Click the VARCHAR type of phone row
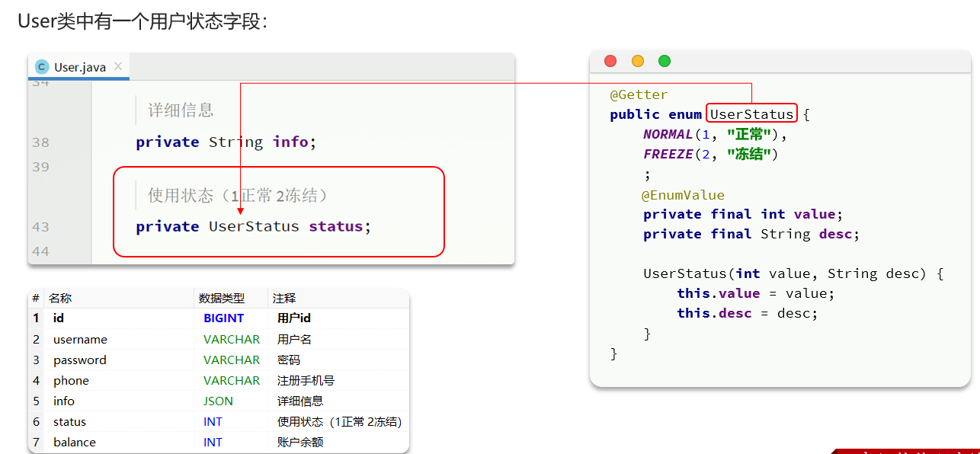The height and width of the screenshot is (454, 980). click(x=232, y=380)
